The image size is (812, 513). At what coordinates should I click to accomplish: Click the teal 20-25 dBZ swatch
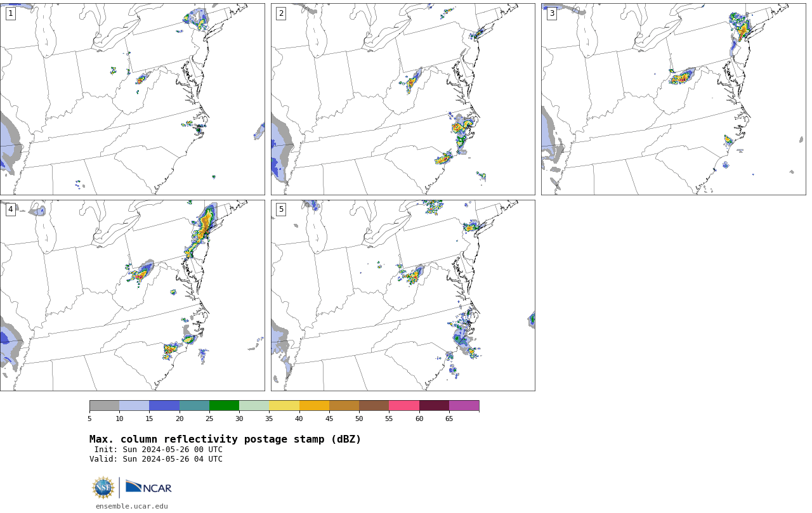[x=194, y=406]
